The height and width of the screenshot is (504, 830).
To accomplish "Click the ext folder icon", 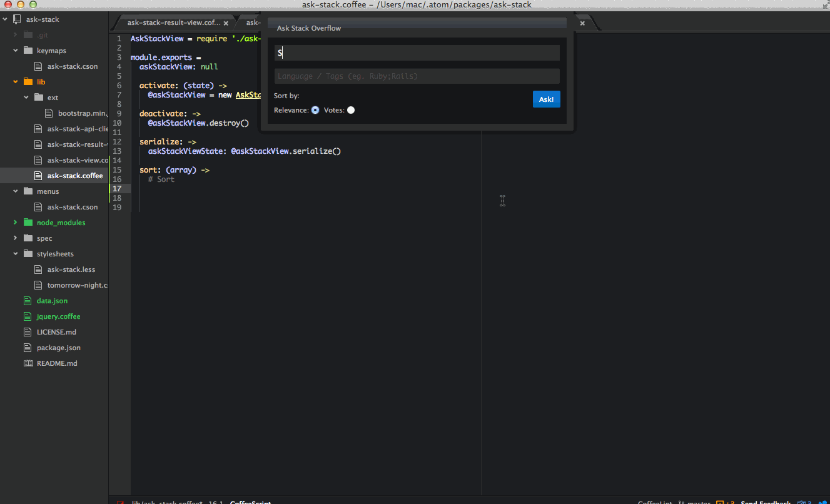I will point(38,98).
